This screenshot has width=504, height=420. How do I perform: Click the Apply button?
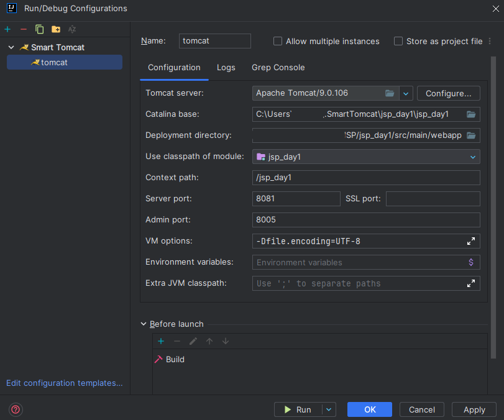(474, 409)
